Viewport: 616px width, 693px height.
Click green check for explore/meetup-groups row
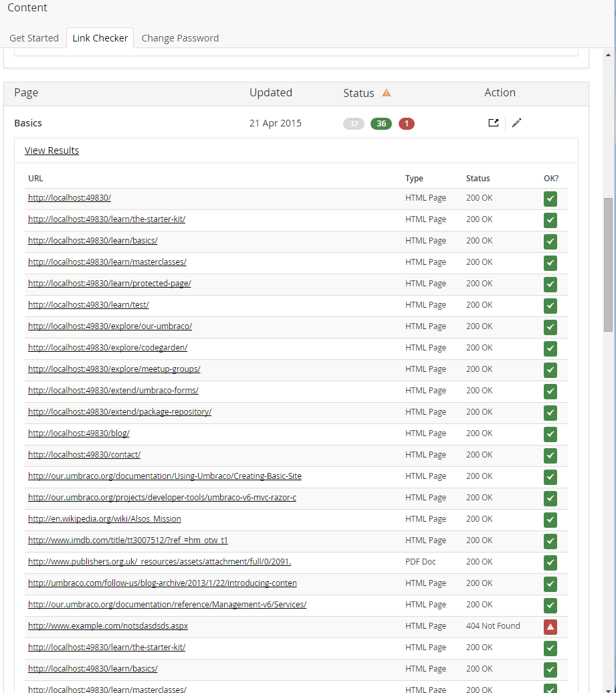[550, 370]
